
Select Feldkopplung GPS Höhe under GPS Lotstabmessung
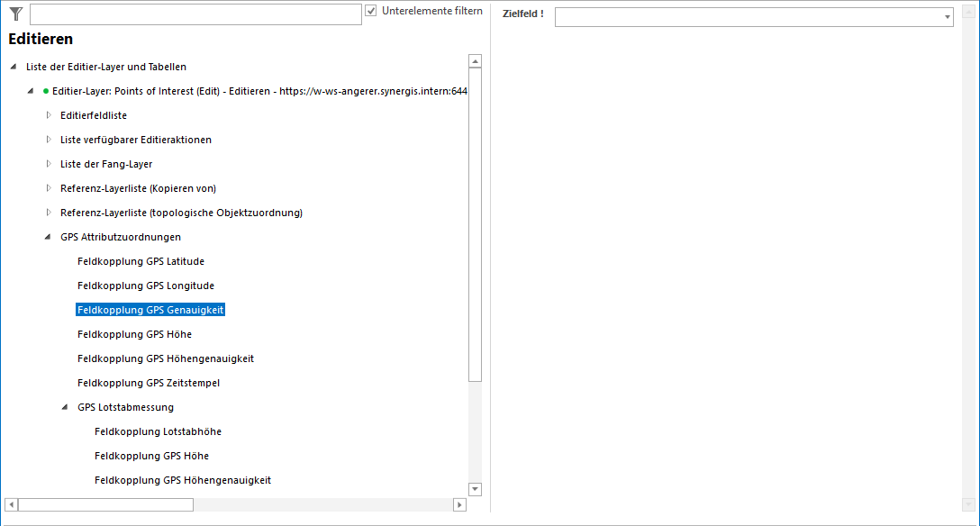(x=152, y=457)
